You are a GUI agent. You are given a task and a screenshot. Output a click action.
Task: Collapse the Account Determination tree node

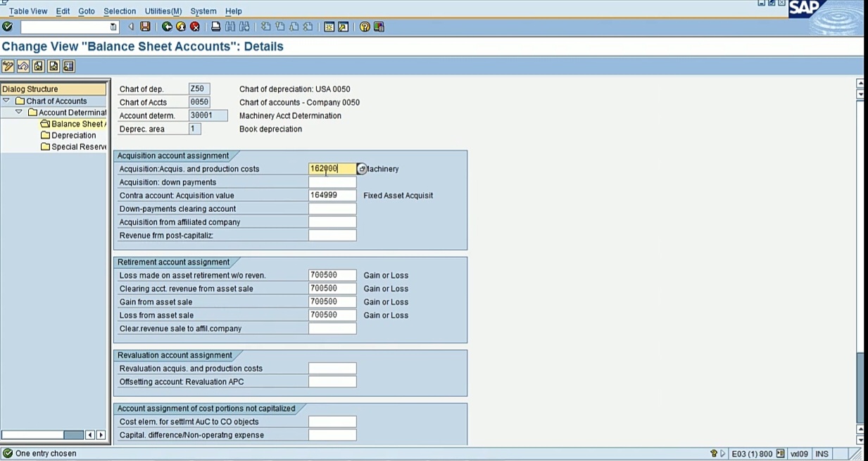coord(19,112)
